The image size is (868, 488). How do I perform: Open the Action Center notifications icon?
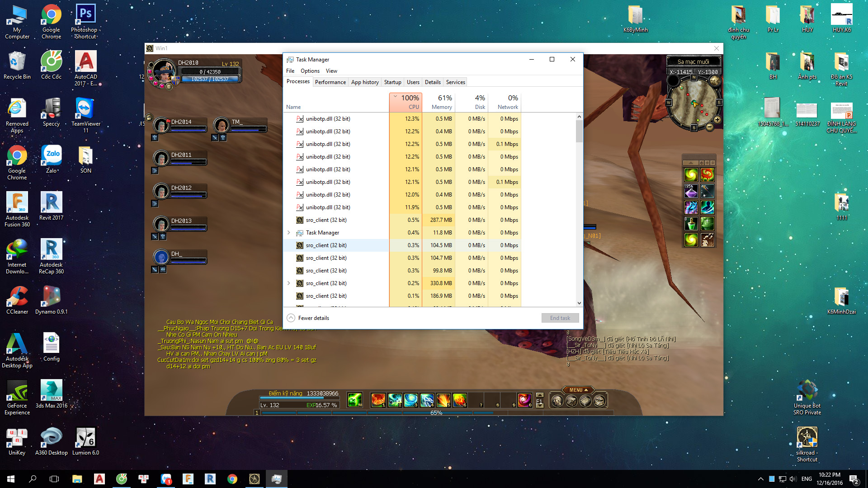[x=854, y=479]
